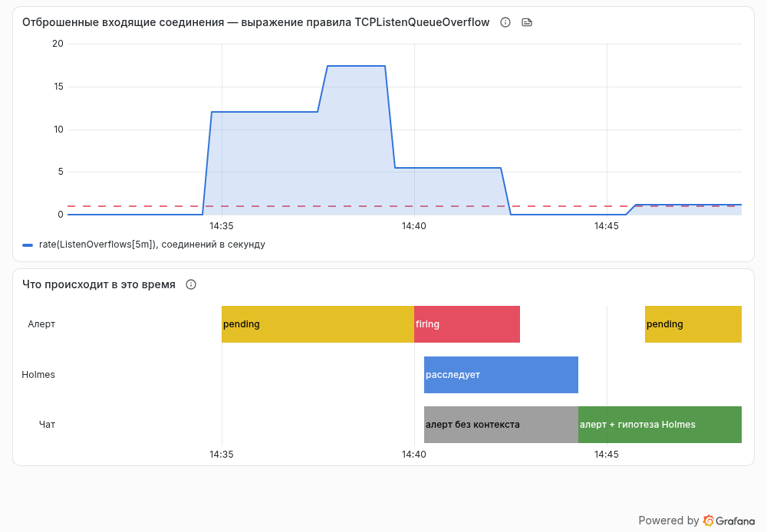
Task: Select second pending segment near 14:46
Action: click(x=693, y=324)
